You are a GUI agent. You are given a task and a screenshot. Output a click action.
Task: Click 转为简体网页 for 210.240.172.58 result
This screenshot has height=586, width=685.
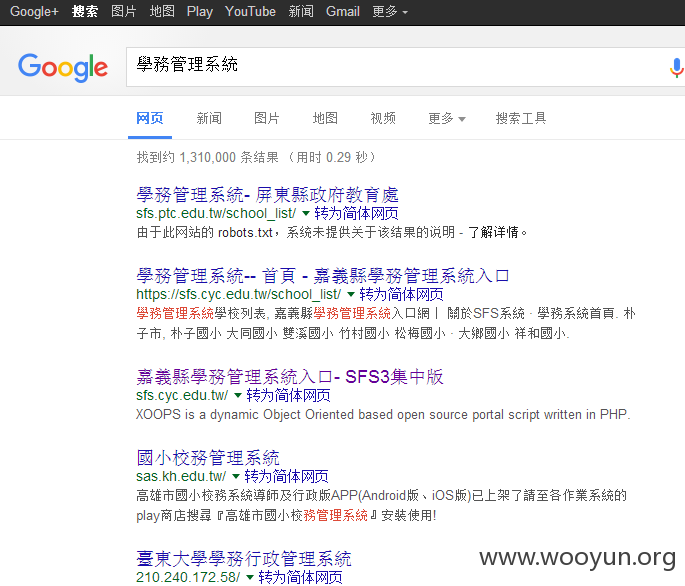point(301,577)
